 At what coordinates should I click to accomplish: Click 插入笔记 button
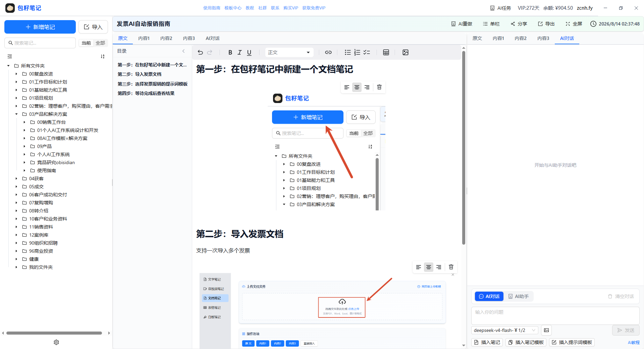pos(487,342)
